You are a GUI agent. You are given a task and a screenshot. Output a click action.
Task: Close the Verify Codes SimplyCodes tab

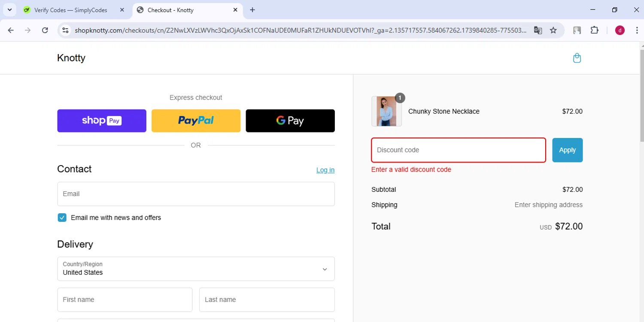point(122,10)
